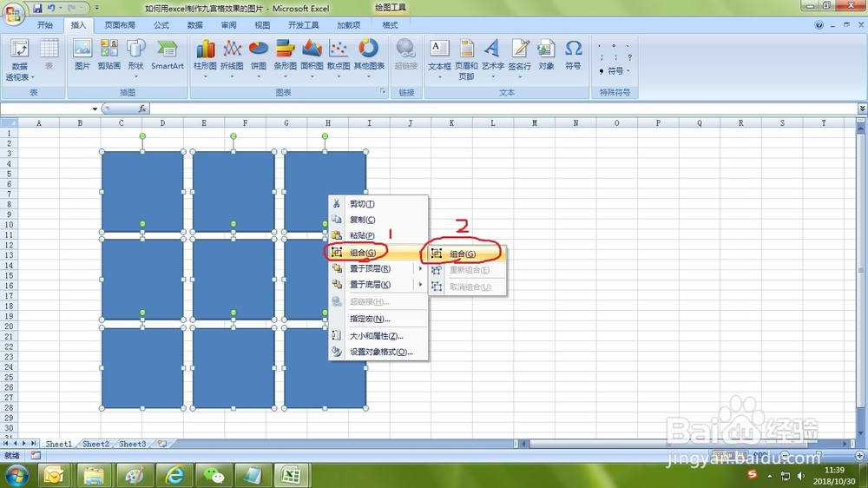Switch to the 数据 ribbon tab
Image resolution: width=868 pixels, height=488 pixels.
[194, 25]
